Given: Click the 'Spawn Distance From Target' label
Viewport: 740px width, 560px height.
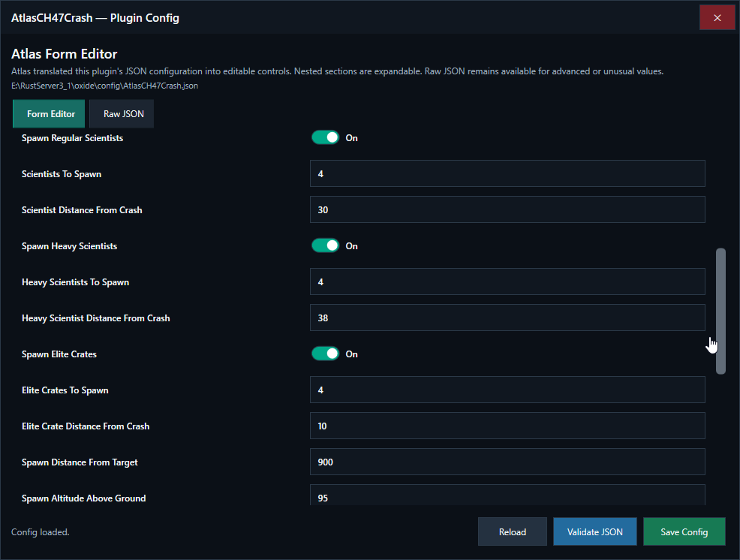Looking at the screenshot, I should click(80, 462).
